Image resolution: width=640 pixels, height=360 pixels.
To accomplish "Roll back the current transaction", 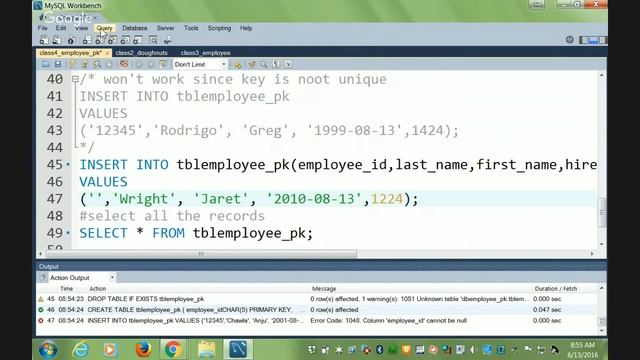I will click(151, 64).
